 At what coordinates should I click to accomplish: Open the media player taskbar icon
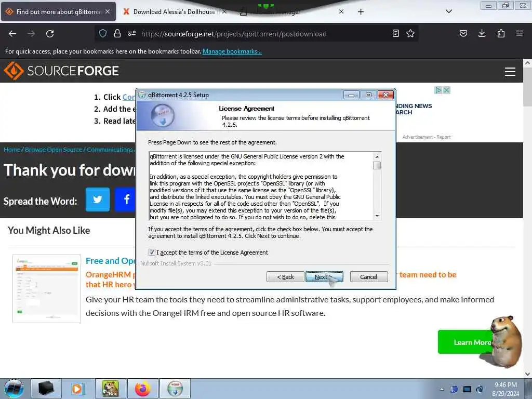(x=77, y=389)
